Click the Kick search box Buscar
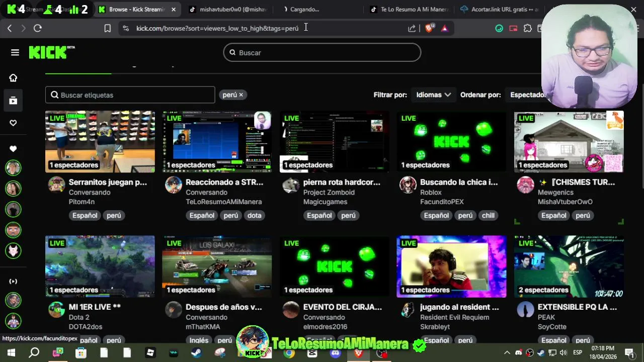This screenshot has width=644, height=362. pos(322,52)
